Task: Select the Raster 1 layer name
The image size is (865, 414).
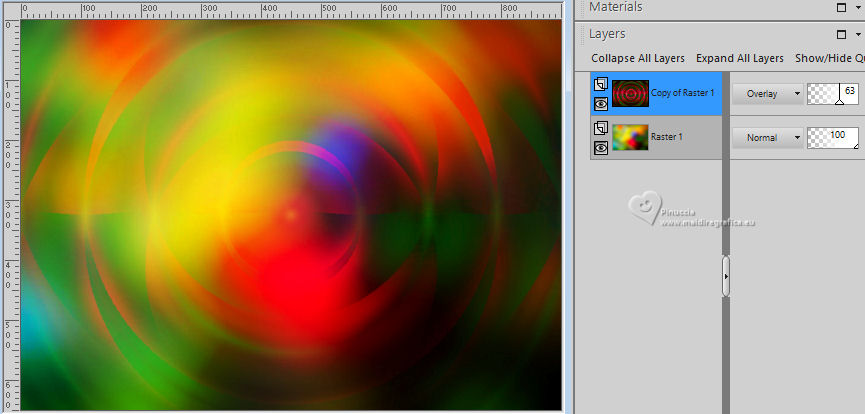Action: click(666, 136)
